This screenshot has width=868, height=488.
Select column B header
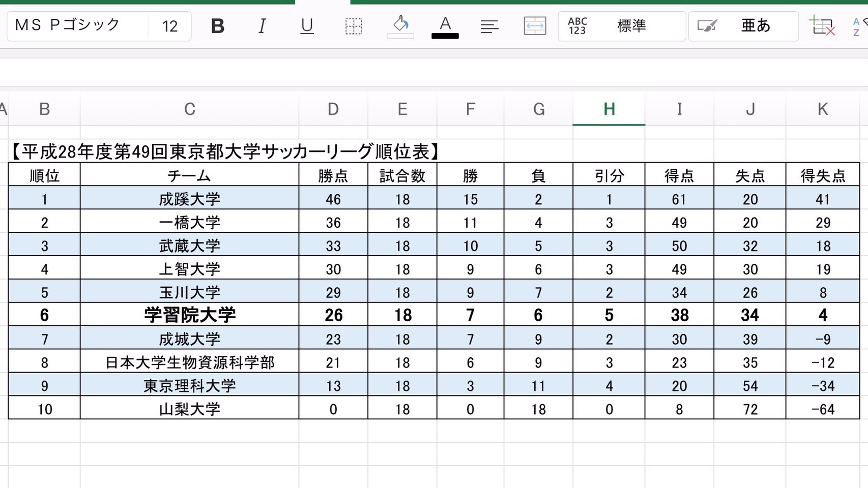pyautogui.click(x=44, y=109)
